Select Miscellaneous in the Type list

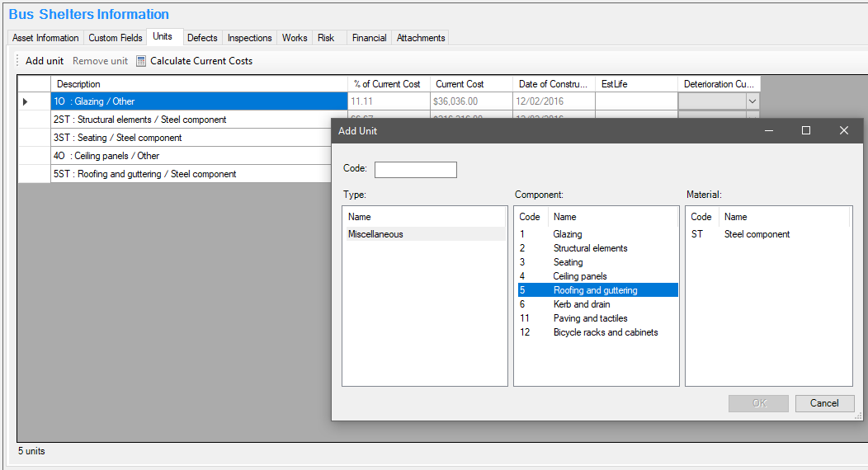coord(375,234)
